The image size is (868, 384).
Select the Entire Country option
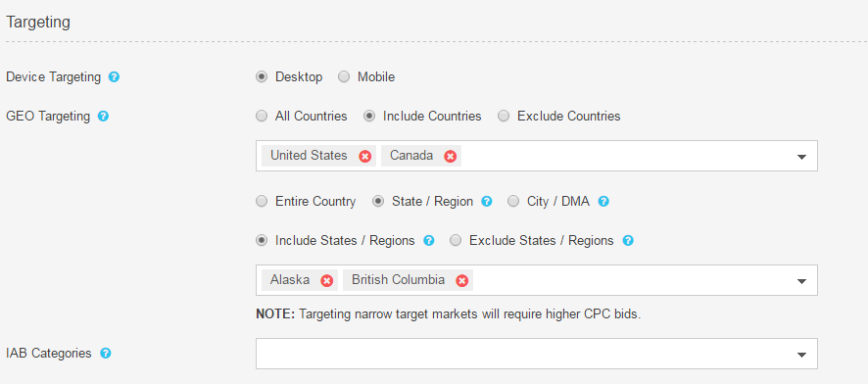pos(262,202)
